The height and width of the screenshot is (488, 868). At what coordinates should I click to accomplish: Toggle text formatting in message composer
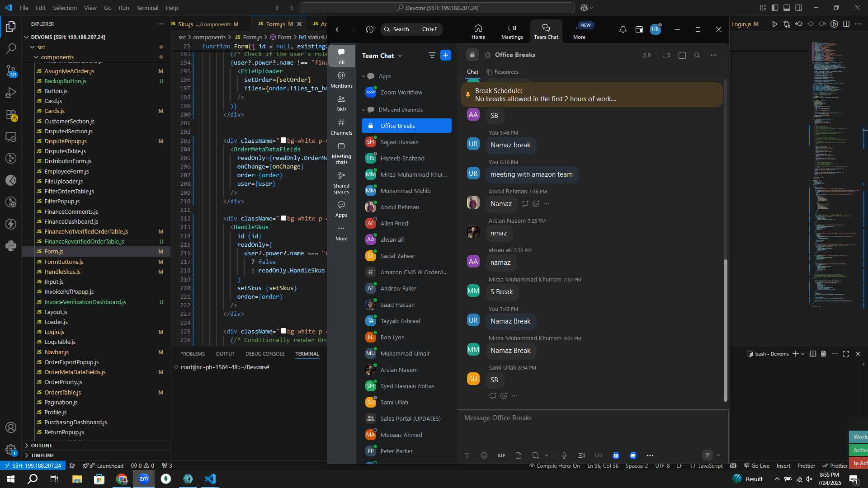click(x=467, y=455)
